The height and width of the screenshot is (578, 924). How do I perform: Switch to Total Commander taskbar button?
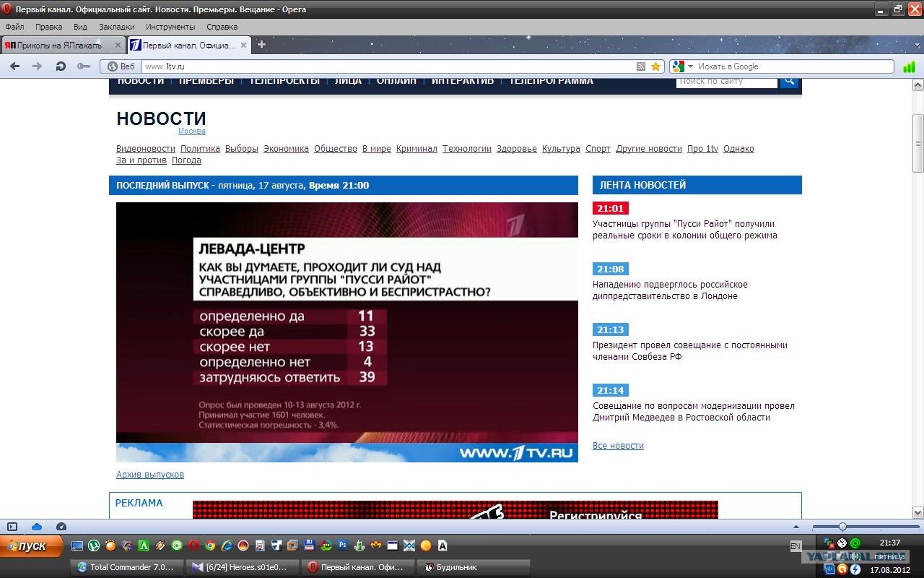(126, 567)
